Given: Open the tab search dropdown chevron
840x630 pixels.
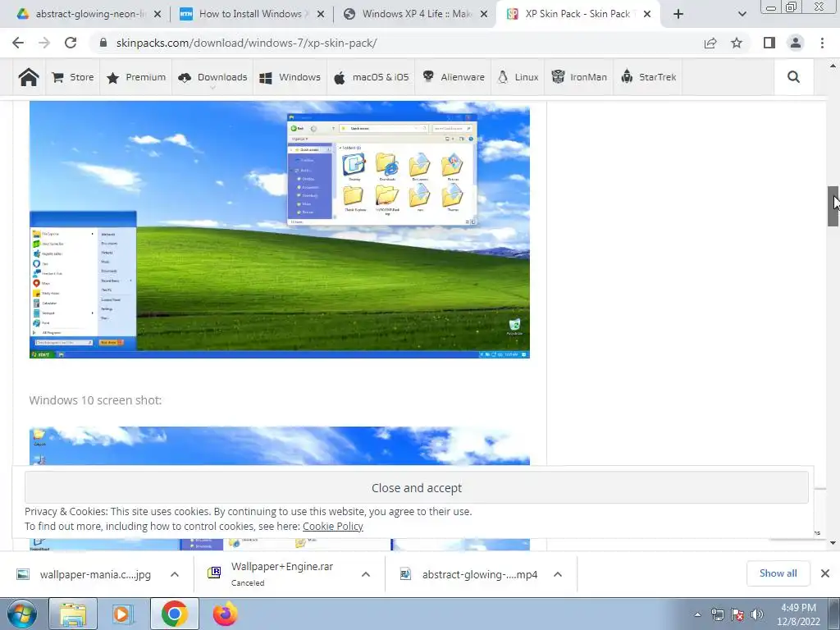Looking at the screenshot, I should (x=742, y=14).
